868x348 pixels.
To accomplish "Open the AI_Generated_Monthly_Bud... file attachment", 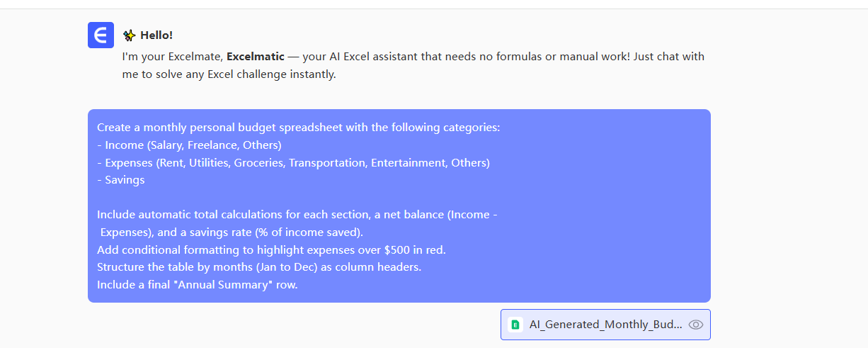I will point(605,325).
